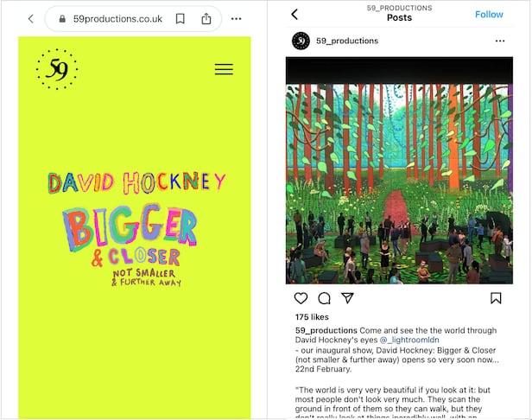The width and height of the screenshot is (532, 420).
Task: Tap the browser share icon
Action: [206, 18]
